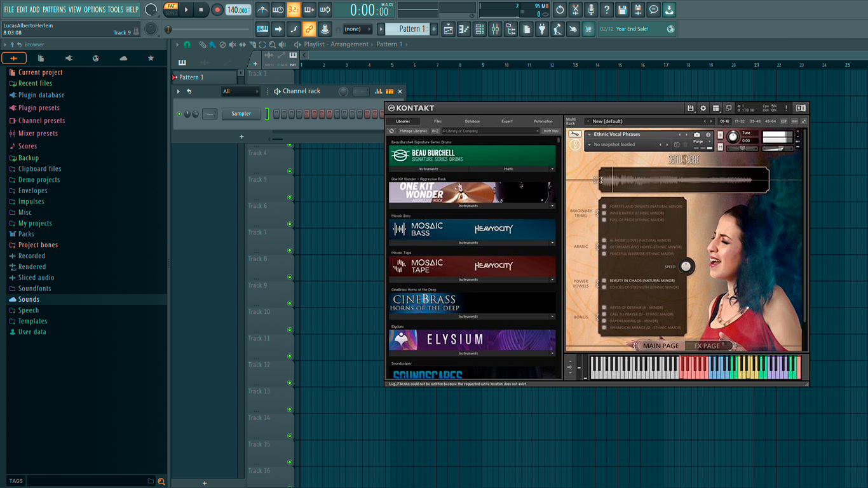The width and height of the screenshot is (868, 488).
Task: Click the snapshot camera icon in Kontakt instrument
Action: pos(697,135)
